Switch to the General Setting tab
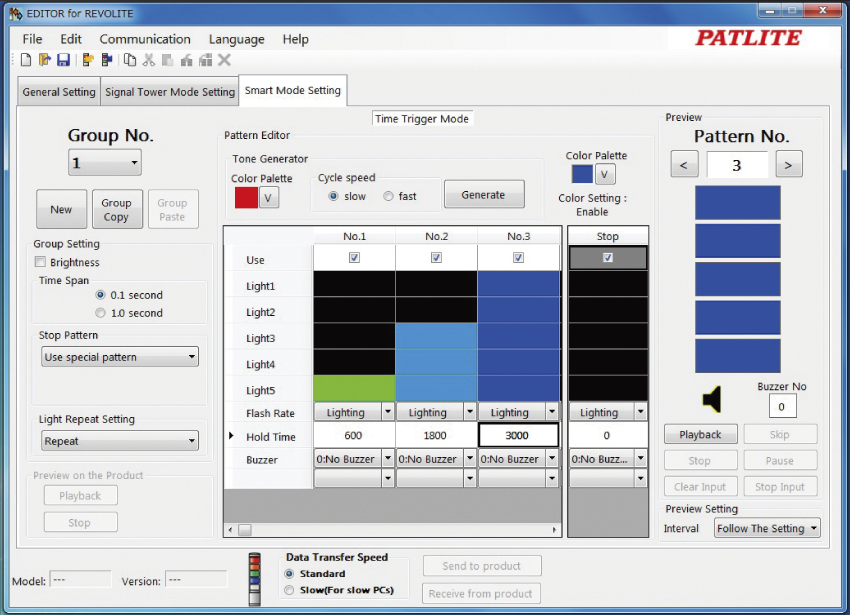The image size is (850, 615). pyautogui.click(x=59, y=92)
